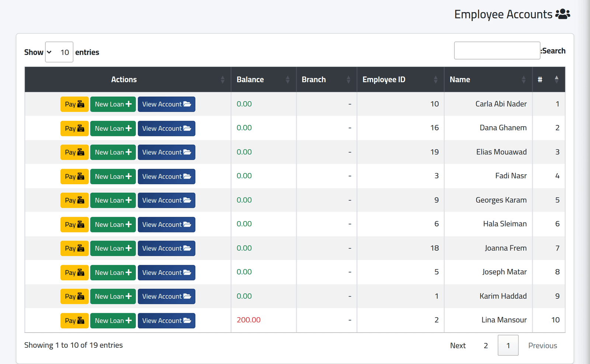The image size is (590, 364).
Task: Click the Showing 1 to 10 of 19 entries text
Action: [x=73, y=345]
